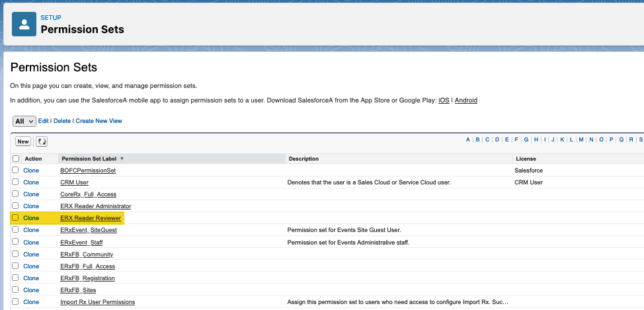The width and height of the screenshot is (644, 310).
Task: Tick the checkbox for ERX Reader Reviewer
Action: (x=15, y=217)
